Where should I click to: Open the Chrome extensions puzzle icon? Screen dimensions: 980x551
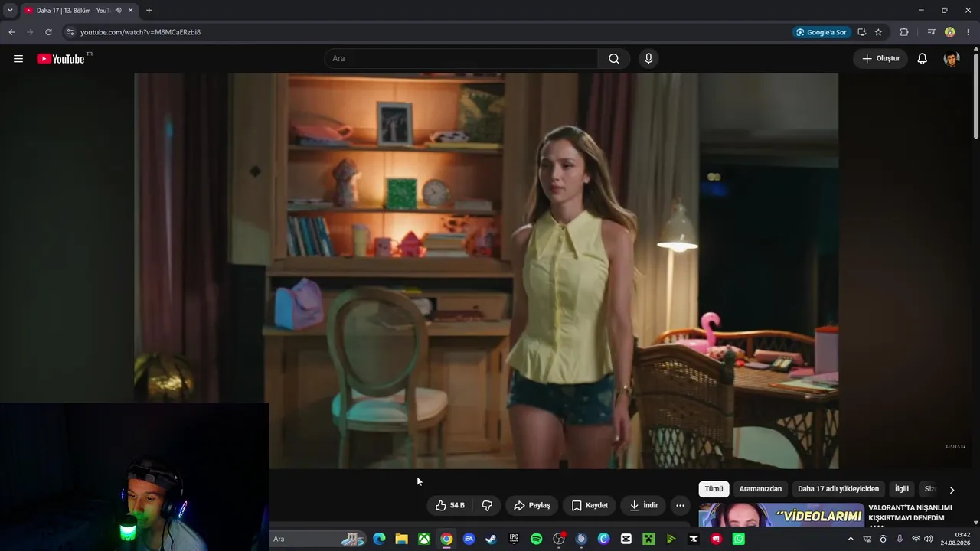(x=904, y=32)
